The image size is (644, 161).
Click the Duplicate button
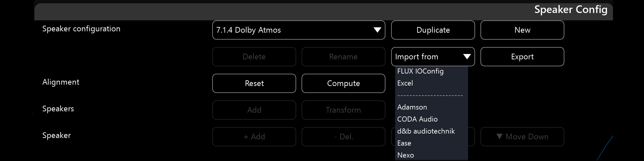433,30
